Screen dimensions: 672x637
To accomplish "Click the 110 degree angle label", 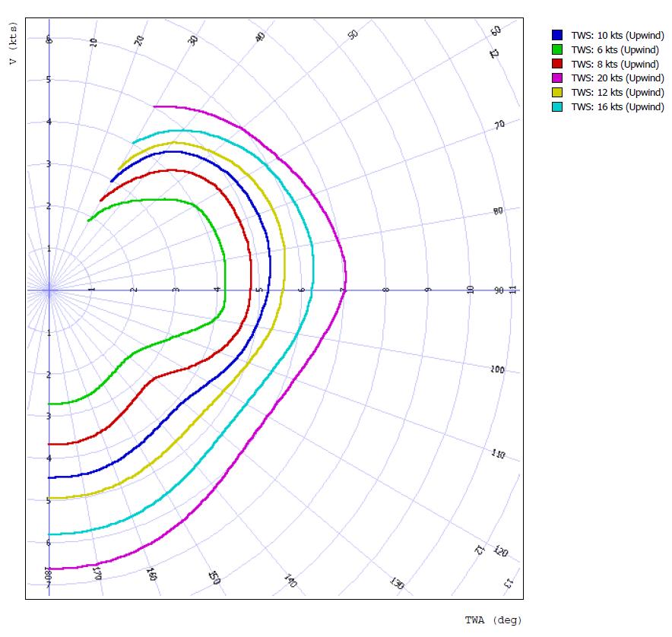I will point(498,454).
